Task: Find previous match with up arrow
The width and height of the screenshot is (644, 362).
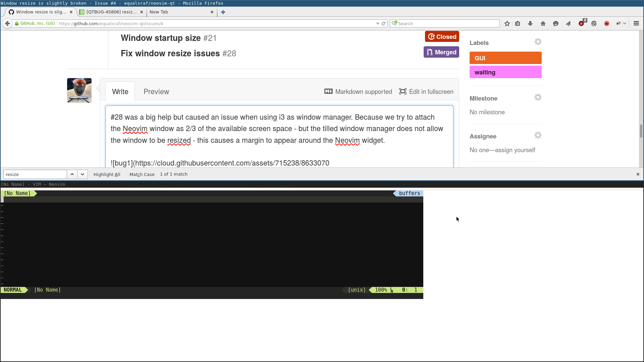Action: coord(72,174)
